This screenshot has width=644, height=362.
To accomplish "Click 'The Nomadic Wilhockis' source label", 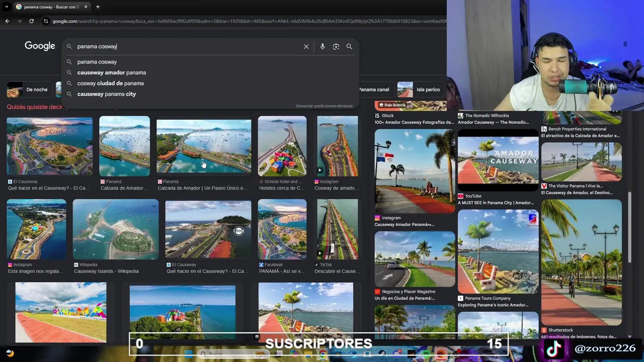I will [487, 116].
